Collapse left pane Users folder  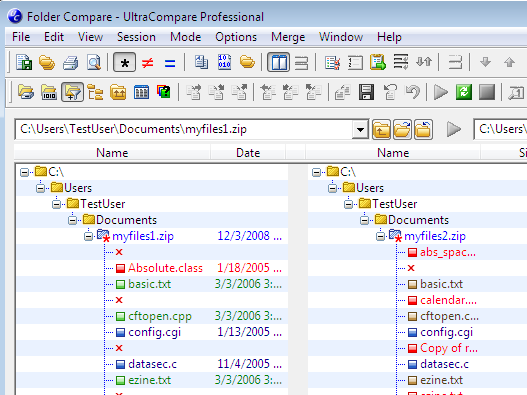pos(40,188)
